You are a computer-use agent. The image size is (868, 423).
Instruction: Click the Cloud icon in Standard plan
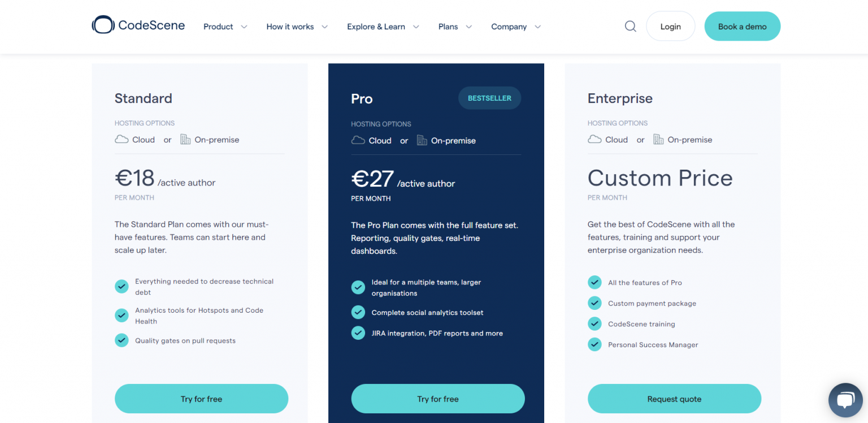coord(121,140)
